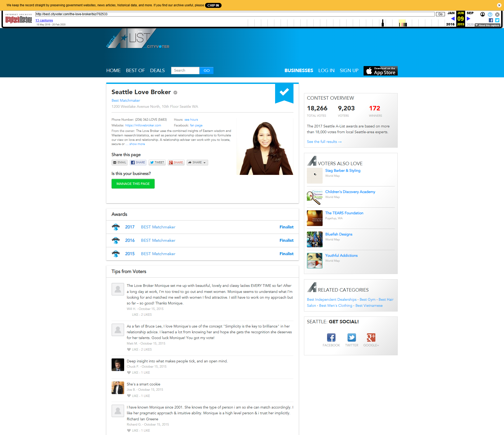Share page by EMAIL button

pos(119,163)
